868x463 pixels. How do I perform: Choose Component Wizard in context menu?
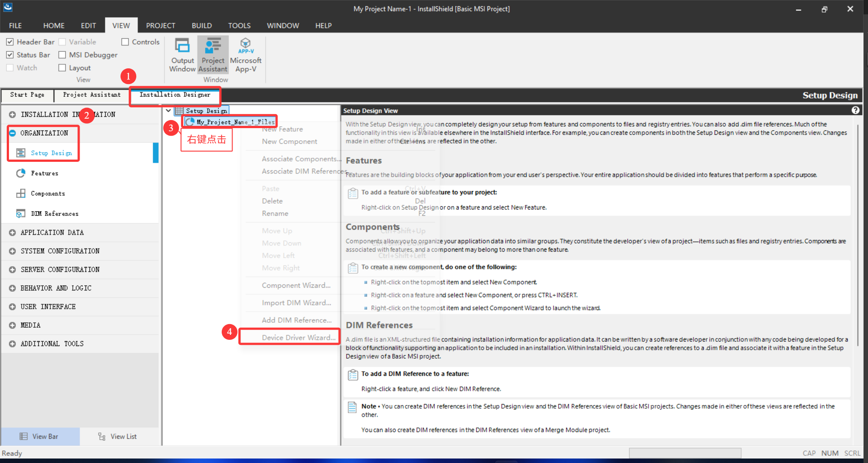pyautogui.click(x=296, y=285)
